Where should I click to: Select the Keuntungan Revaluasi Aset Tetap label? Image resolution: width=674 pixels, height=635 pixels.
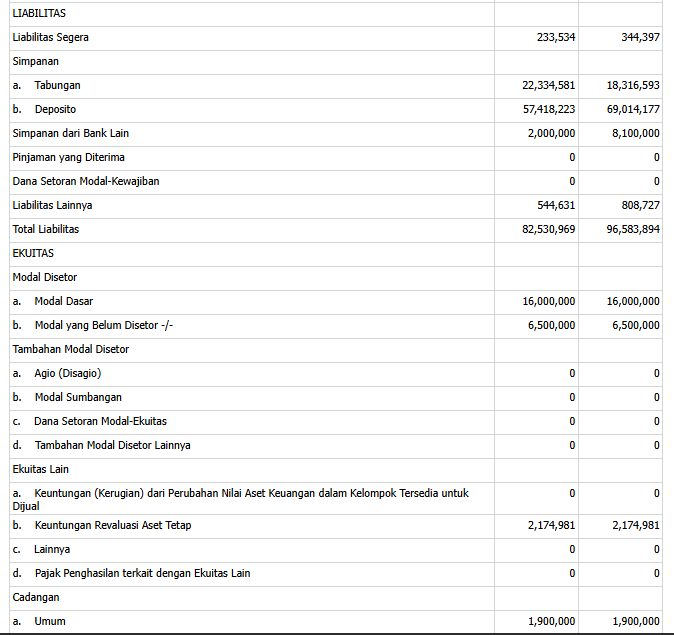112,525
